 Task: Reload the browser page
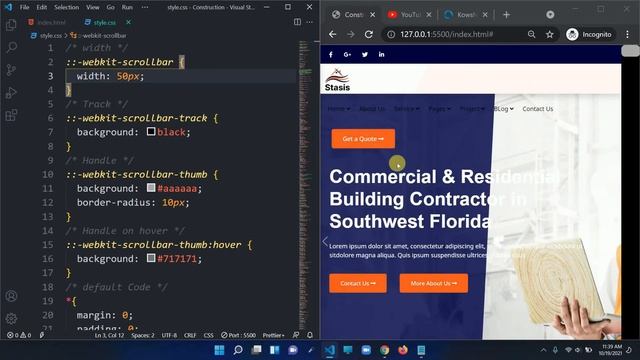(369, 34)
